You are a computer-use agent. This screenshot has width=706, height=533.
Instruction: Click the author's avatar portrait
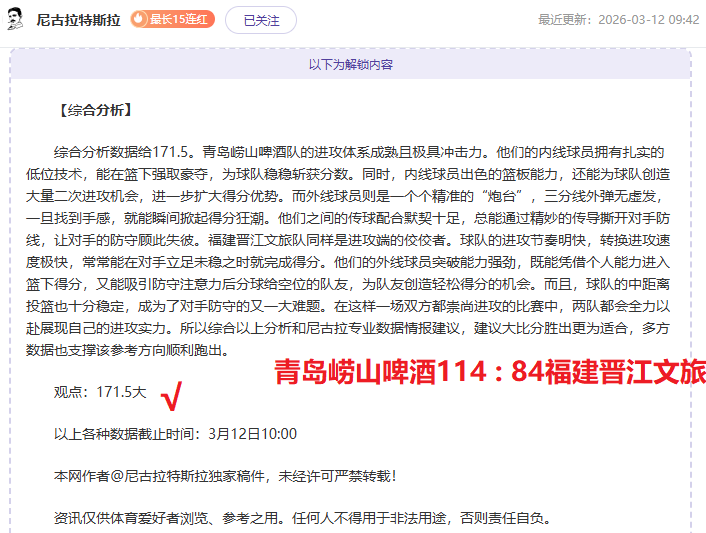pyautogui.click(x=14, y=19)
